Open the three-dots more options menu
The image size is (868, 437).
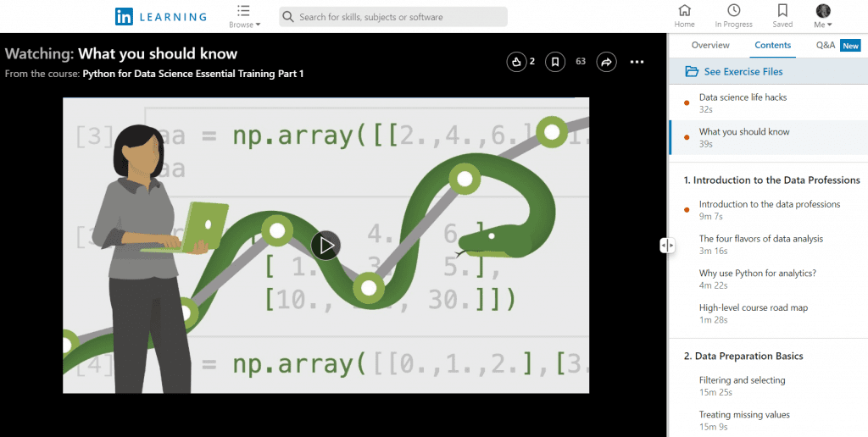pos(637,62)
